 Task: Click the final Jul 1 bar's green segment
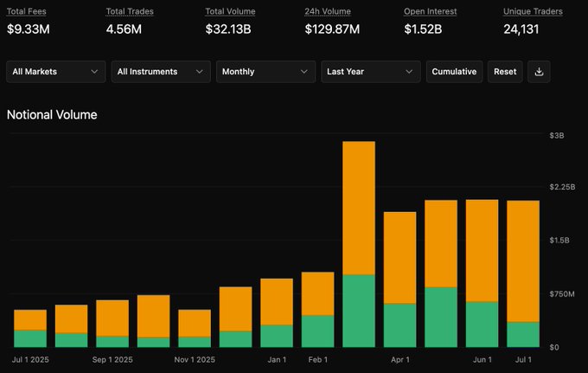[523, 335]
